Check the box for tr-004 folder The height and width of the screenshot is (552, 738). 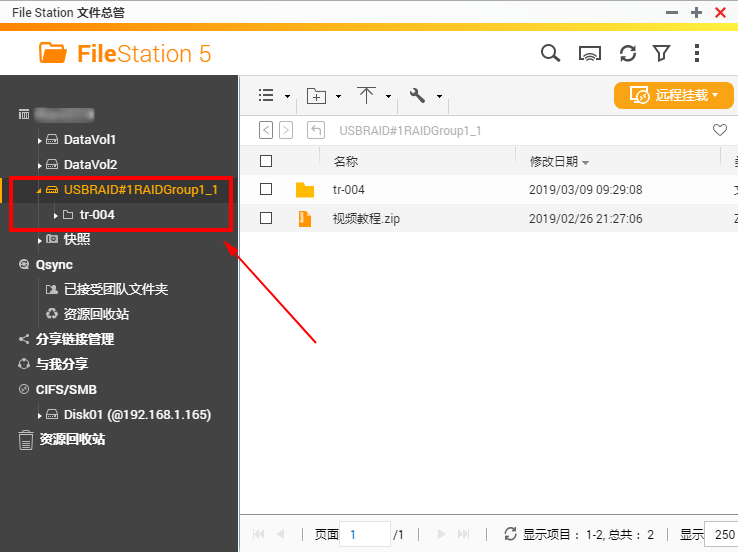pyautogui.click(x=266, y=189)
